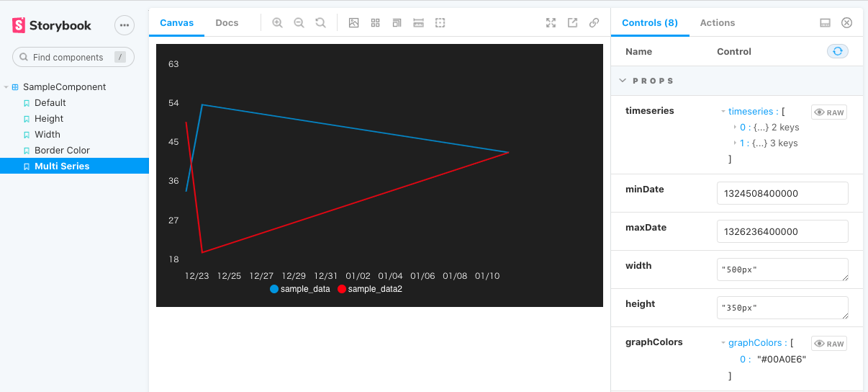Toggle the outlines tool

[440, 22]
